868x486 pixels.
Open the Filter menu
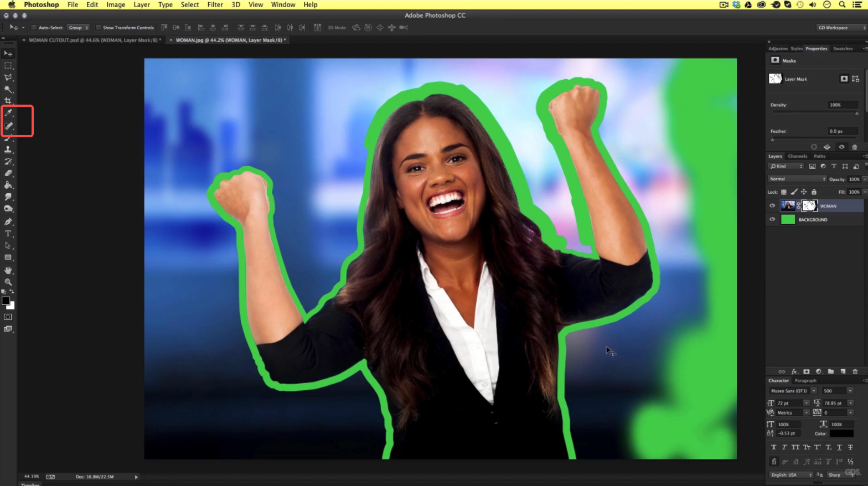click(215, 4)
